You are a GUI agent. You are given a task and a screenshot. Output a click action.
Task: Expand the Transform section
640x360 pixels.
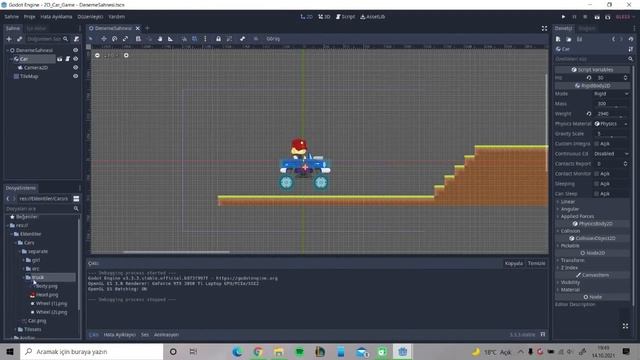pos(571,260)
